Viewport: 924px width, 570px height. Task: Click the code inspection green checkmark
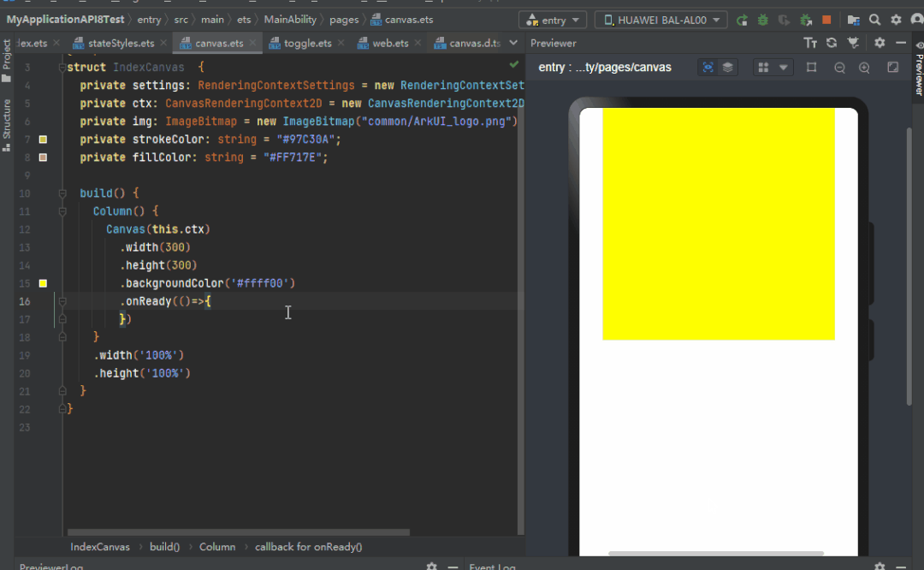[514, 64]
